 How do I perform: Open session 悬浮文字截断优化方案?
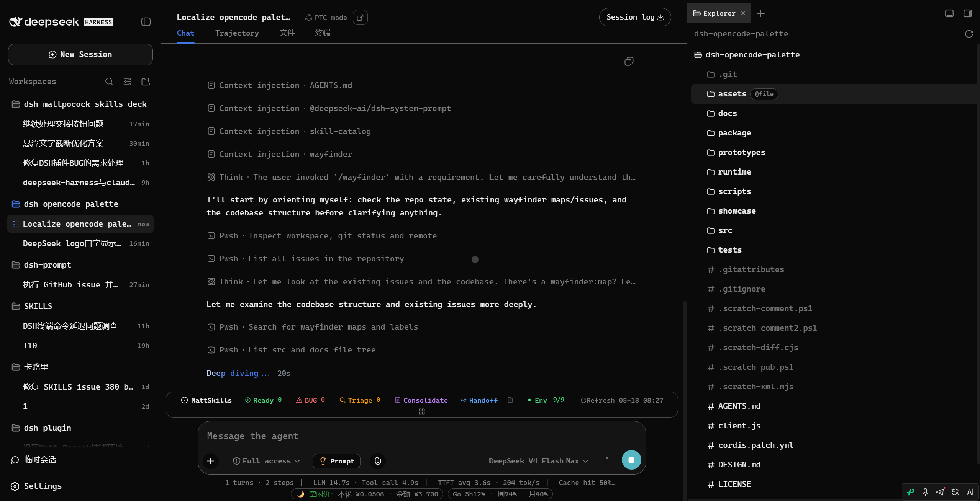point(80,143)
